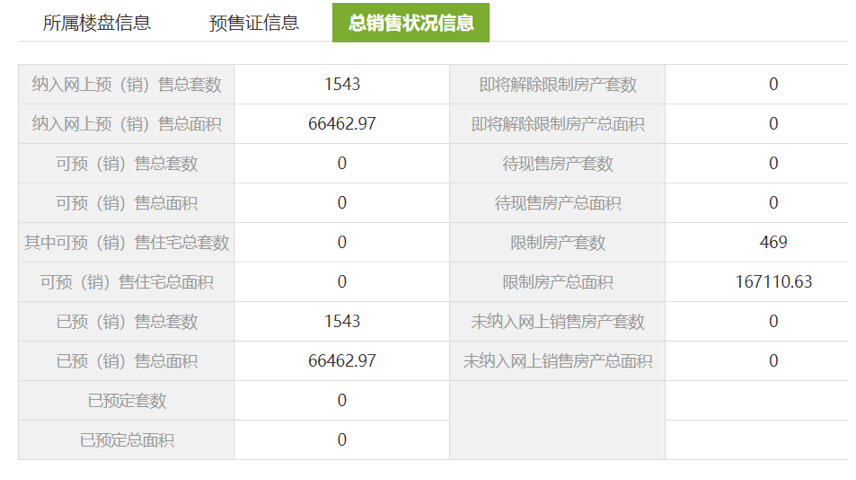Select value 1543 beside 已预（销）售总套数

(x=342, y=321)
